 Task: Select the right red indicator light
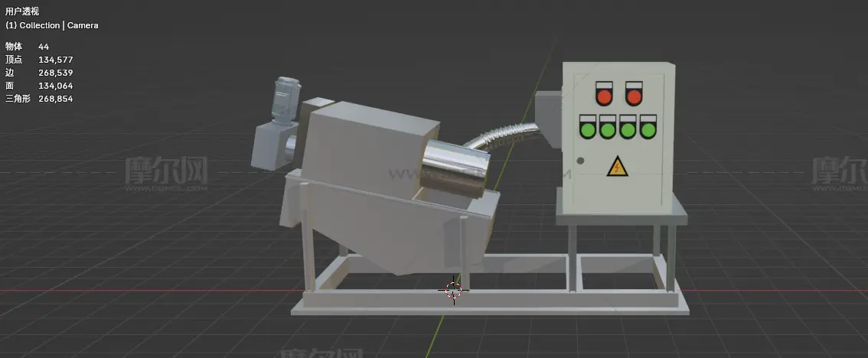(634, 96)
